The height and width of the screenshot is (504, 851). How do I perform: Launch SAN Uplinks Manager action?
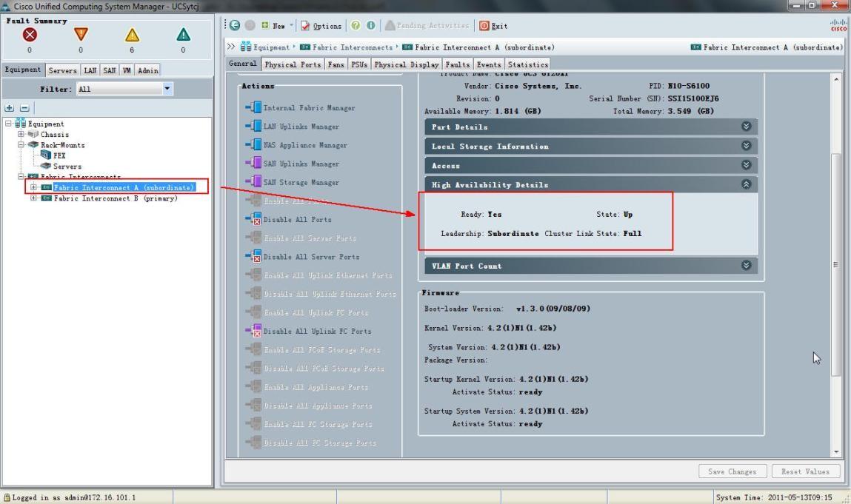(x=293, y=164)
